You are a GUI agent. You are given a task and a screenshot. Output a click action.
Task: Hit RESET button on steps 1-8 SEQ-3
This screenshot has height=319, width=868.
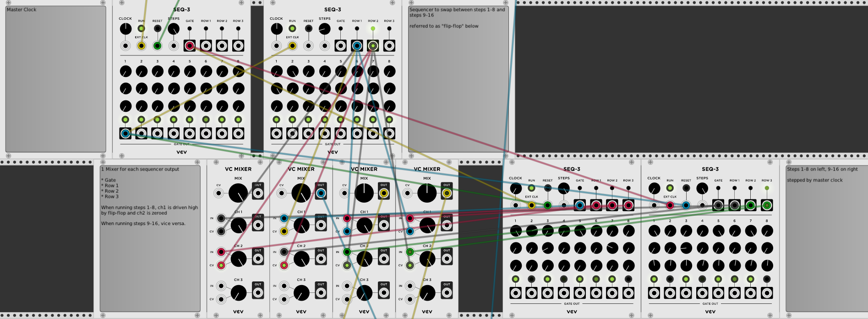pos(547,188)
